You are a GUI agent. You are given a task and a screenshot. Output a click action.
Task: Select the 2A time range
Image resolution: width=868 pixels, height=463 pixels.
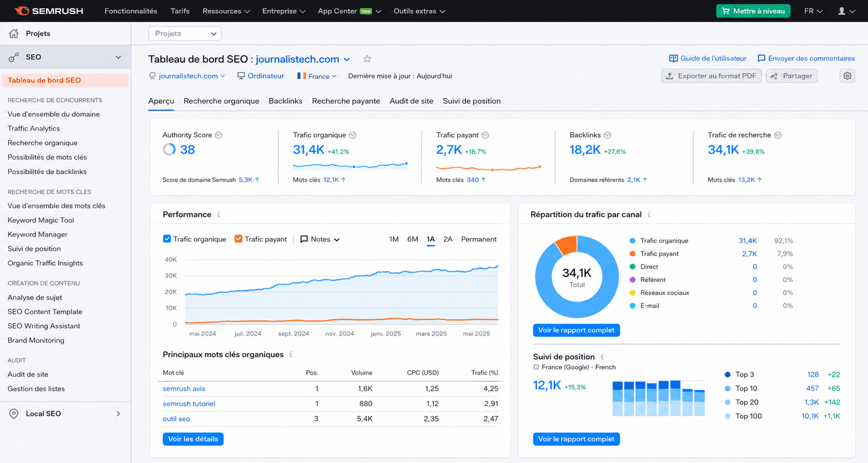(x=448, y=239)
